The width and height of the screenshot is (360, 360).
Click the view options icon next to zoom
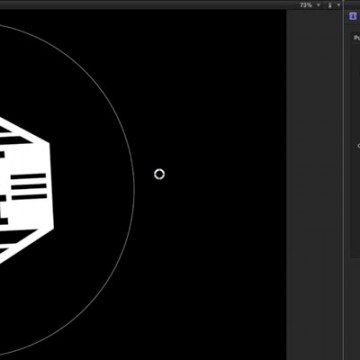pos(330,5)
